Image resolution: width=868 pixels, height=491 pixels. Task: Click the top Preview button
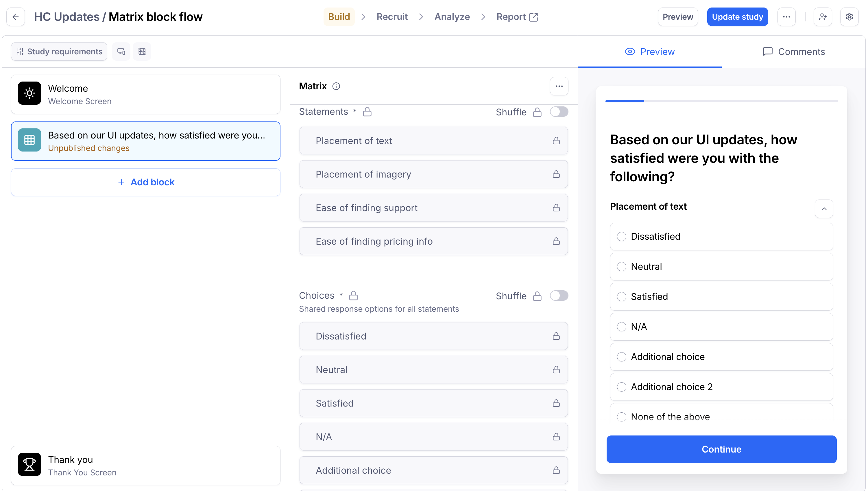(677, 17)
